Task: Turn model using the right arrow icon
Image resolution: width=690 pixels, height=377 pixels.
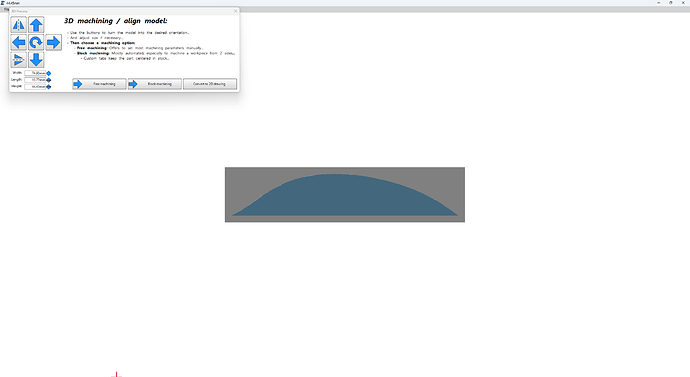Action: click(x=53, y=42)
